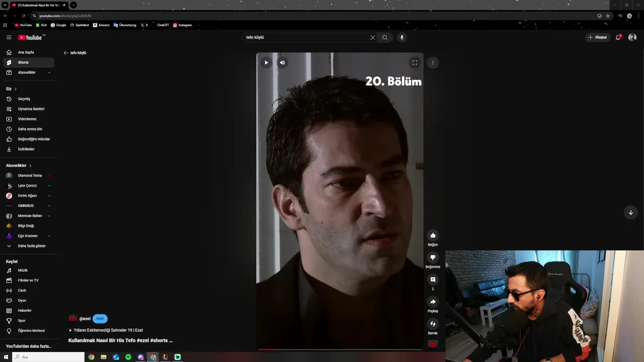Open the tab search dropdown
This screenshot has width=644, height=362.
pos(5,5)
